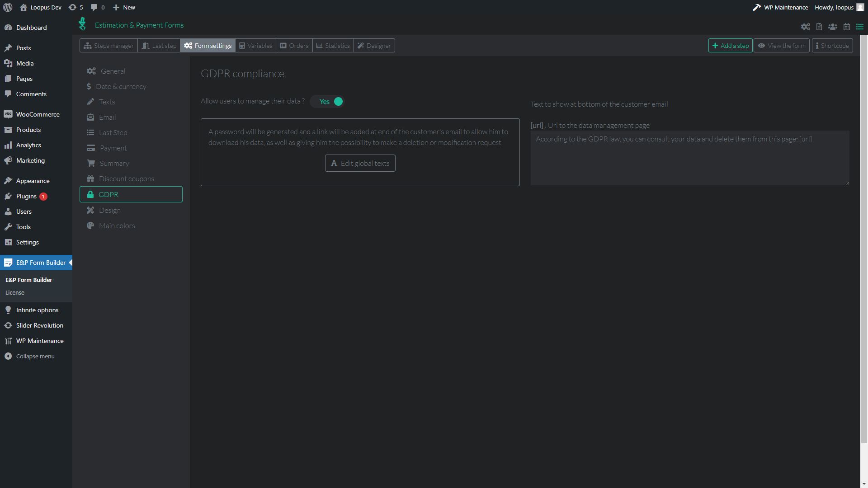Switch to the Steps manager tab
The height and width of the screenshot is (488, 868).
(109, 46)
